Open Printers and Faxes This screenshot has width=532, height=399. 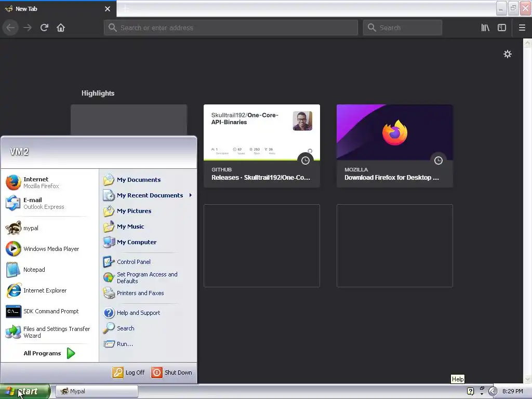pos(148,293)
